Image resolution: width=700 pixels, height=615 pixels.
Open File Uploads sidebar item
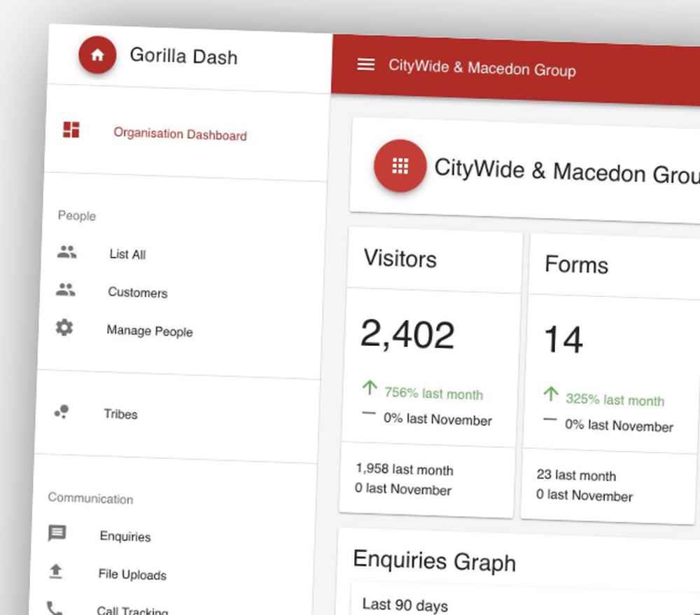coord(132,574)
